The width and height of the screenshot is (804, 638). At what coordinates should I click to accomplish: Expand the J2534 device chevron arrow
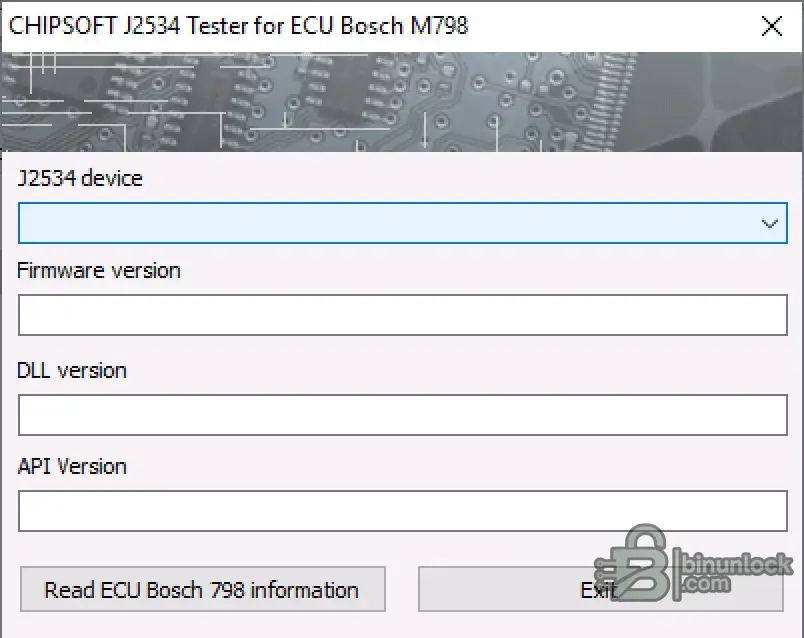coord(769,224)
